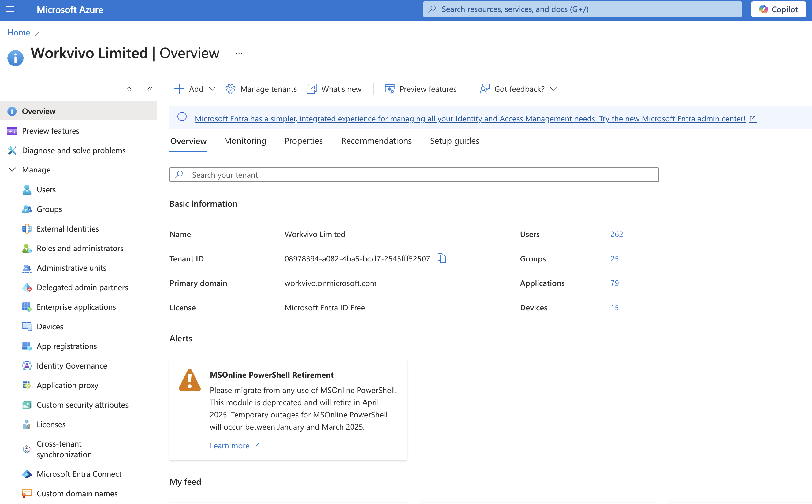Image resolution: width=812 pixels, height=504 pixels.
Task: Open Cross-tenant synchronization icon
Action: pyautogui.click(x=27, y=449)
